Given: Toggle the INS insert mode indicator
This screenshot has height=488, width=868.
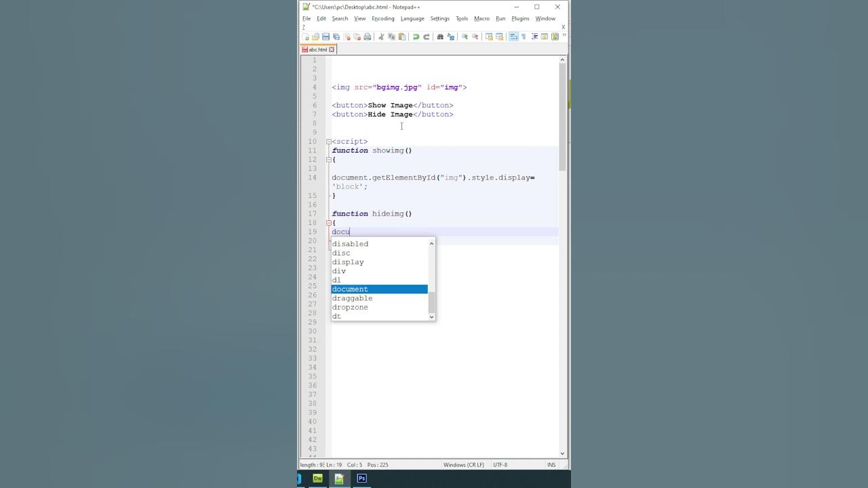Looking at the screenshot, I should point(551,465).
